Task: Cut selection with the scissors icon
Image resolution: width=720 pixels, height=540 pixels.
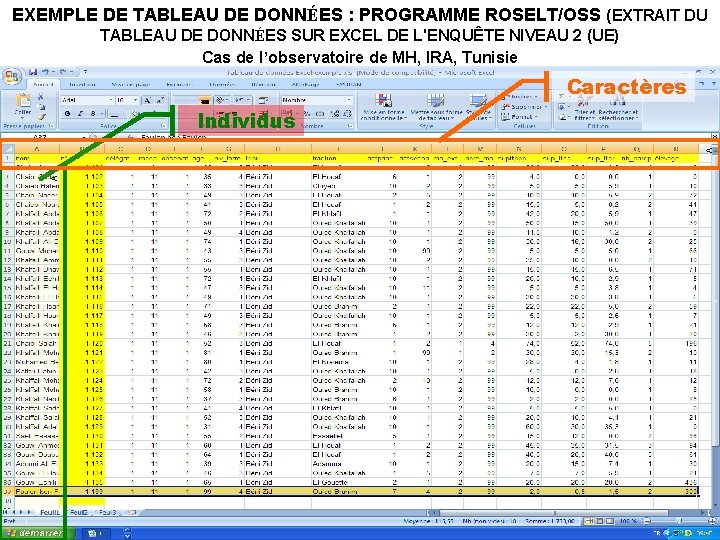Action: (40, 97)
